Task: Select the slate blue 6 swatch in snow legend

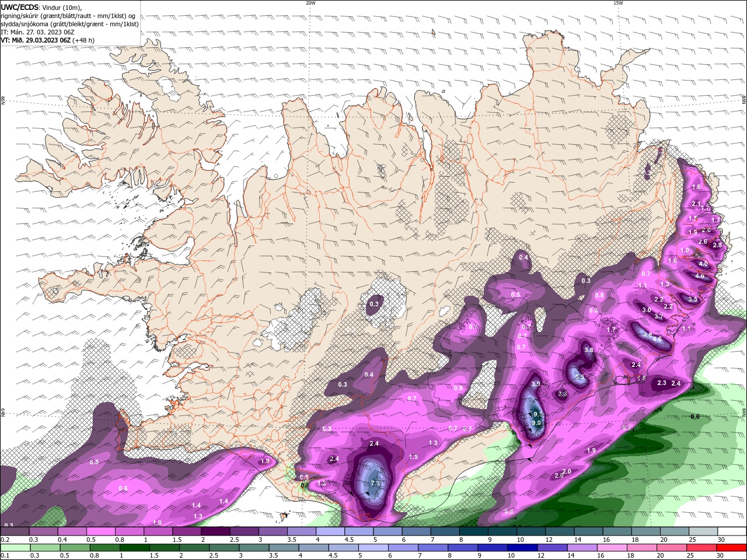Action: (416, 531)
